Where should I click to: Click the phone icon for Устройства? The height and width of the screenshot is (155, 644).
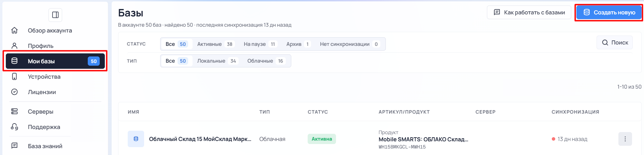(x=14, y=76)
